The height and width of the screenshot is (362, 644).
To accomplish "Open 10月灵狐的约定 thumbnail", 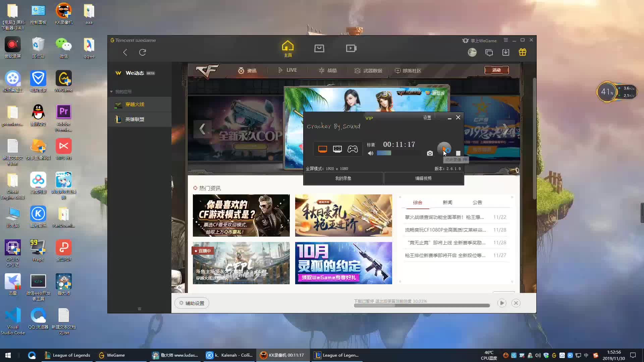I will [343, 263].
